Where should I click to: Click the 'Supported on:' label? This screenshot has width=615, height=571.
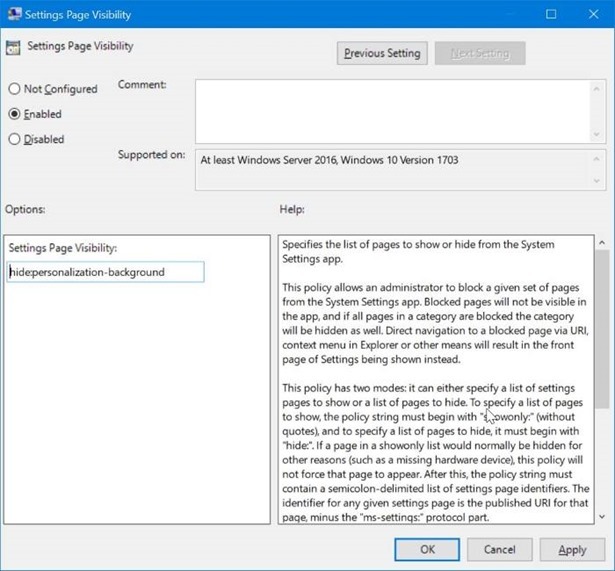tap(151, 155)
